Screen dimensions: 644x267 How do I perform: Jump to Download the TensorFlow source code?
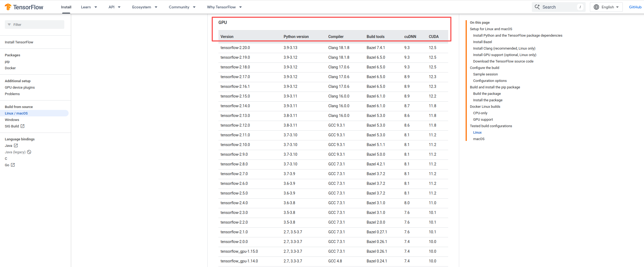(503, 61)
